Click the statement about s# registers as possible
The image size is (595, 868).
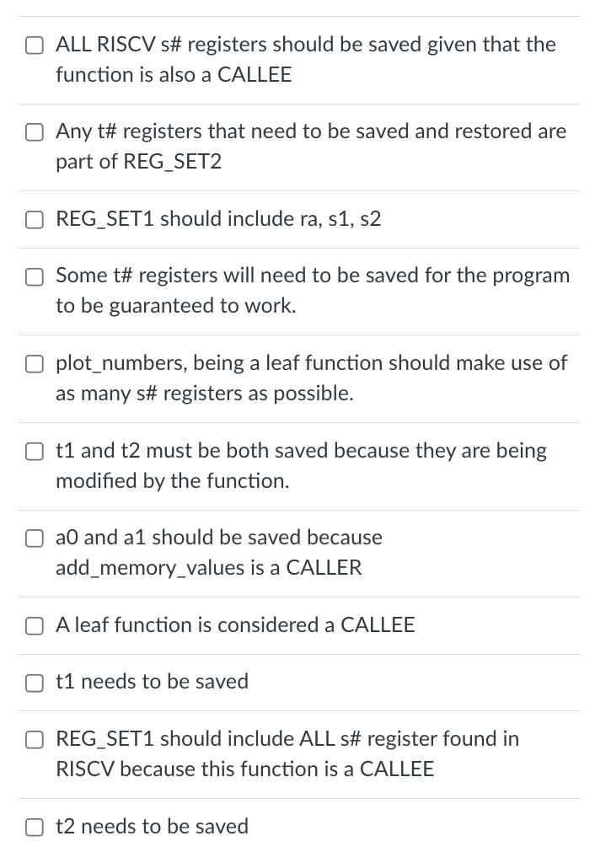pyautogui.click(x=310, y=378)
